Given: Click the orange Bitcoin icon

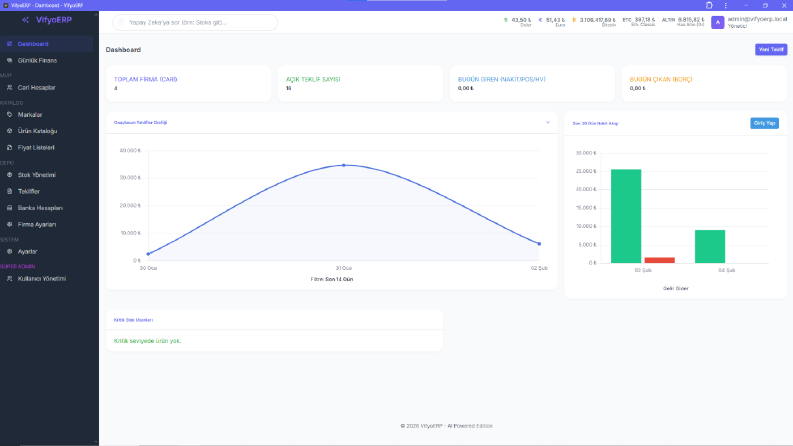Looking at the screenshot, I should (574, 20).
